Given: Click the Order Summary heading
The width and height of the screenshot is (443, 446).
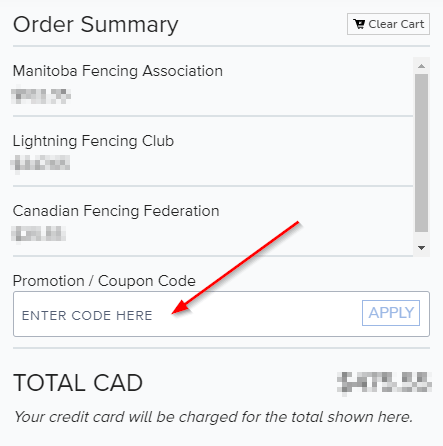Looking at the screenshot, I should coord(96,25).
